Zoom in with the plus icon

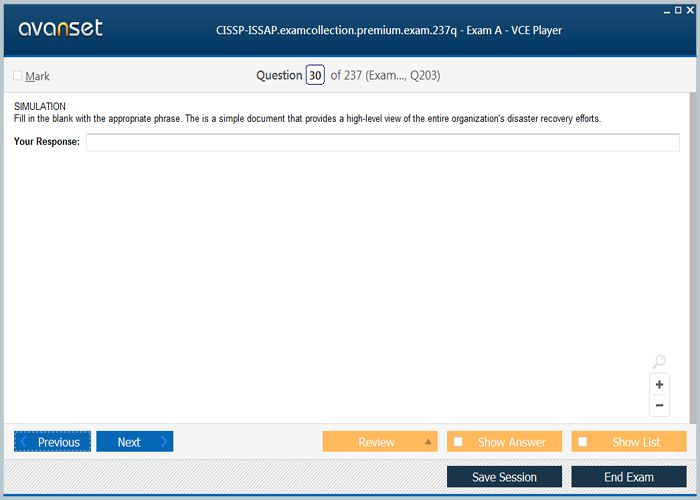(x=659, y=385)
